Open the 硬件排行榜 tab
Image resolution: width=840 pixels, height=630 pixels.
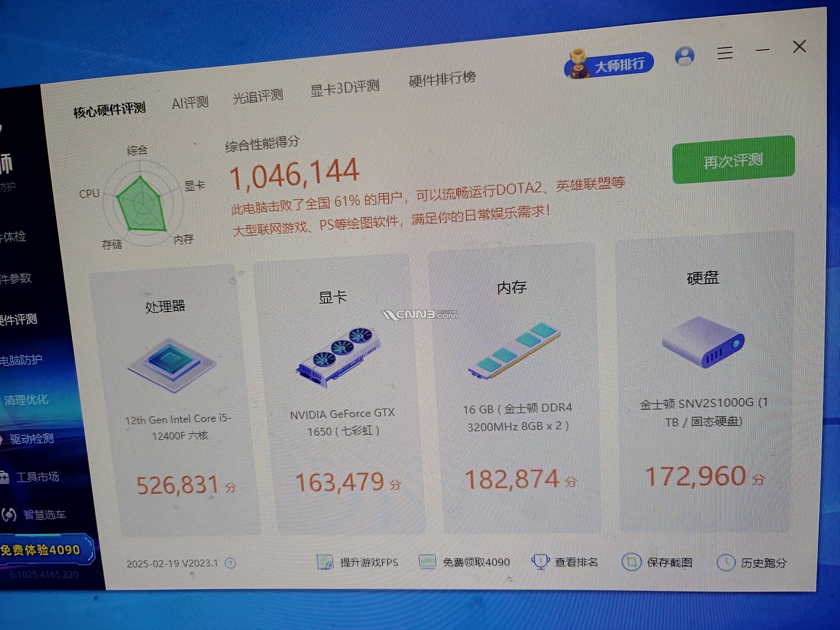[x=442, y=79]
